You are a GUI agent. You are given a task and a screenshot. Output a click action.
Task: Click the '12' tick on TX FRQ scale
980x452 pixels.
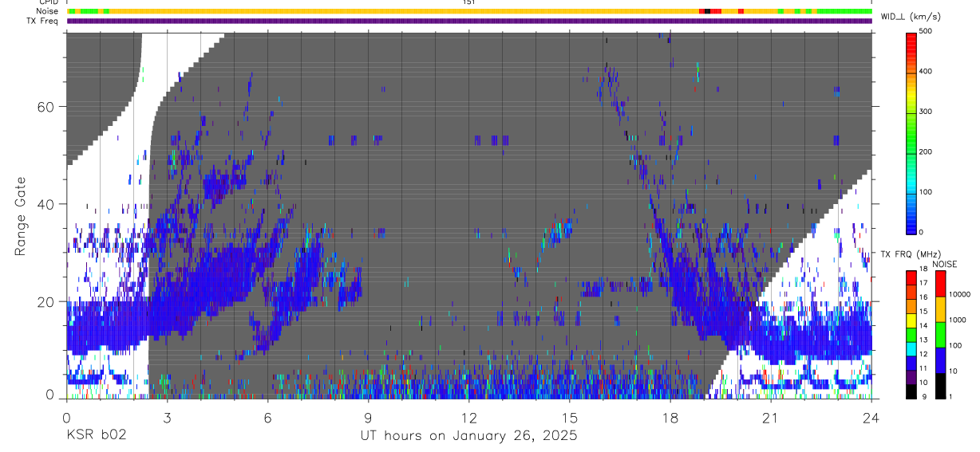tap(923, 354)
